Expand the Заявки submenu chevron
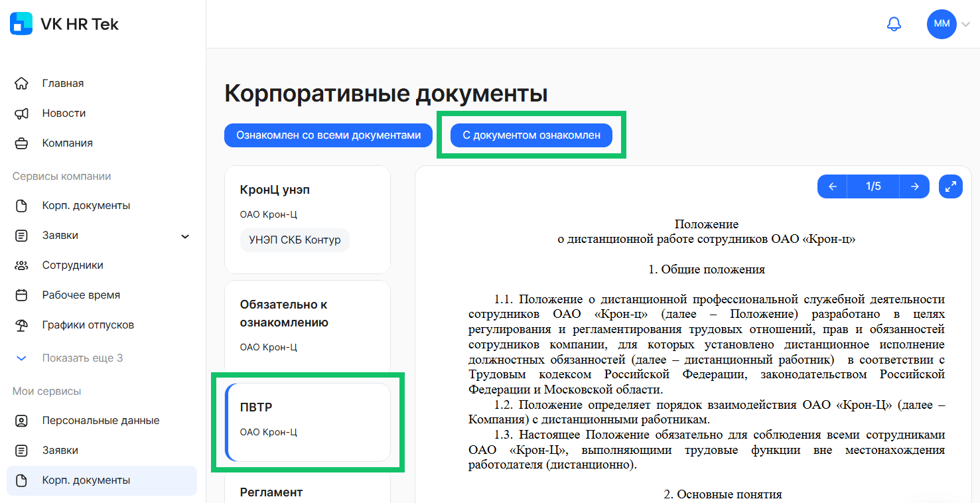This screenshot has height=503, width=980. pyautogui.click(x=185, y=236)
